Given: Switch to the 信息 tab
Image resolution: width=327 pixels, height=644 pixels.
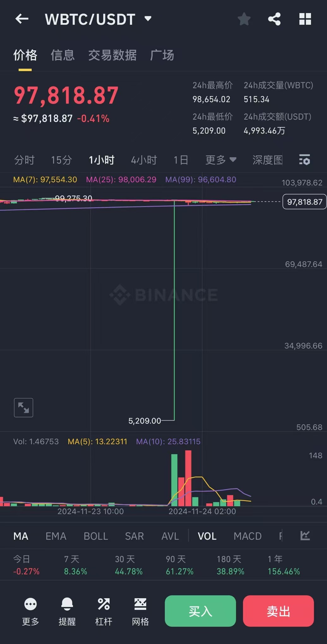Looking at the screenshot, I should click(63, 55).
